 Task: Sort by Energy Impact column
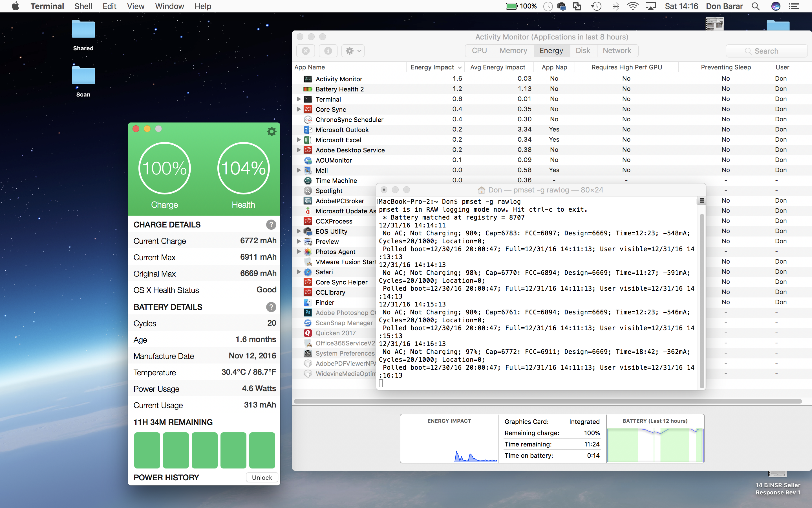[436, 67]
